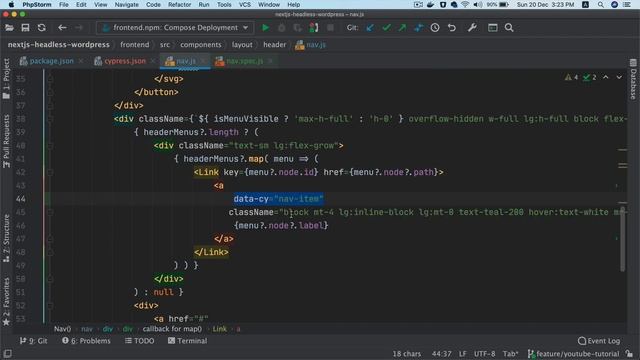Open the Structure tool window
The image size is (640, 360).
[x=6, y=238]
